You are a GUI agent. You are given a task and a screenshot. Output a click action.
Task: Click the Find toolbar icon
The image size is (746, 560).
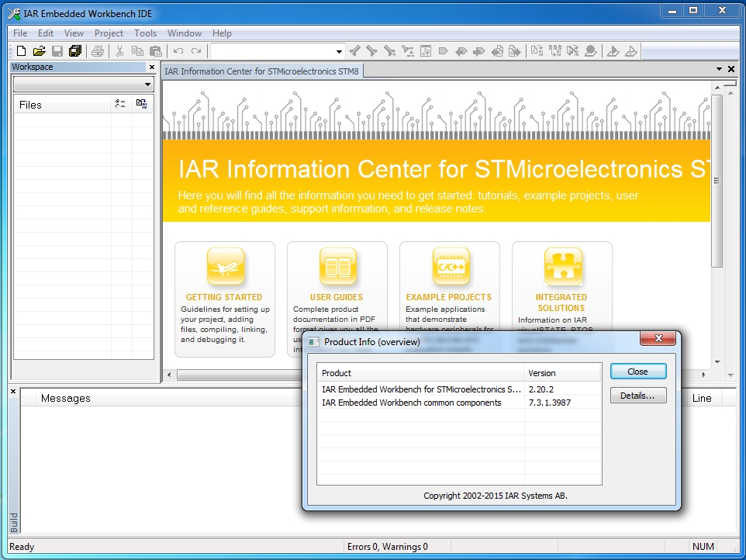click(390, 51)
